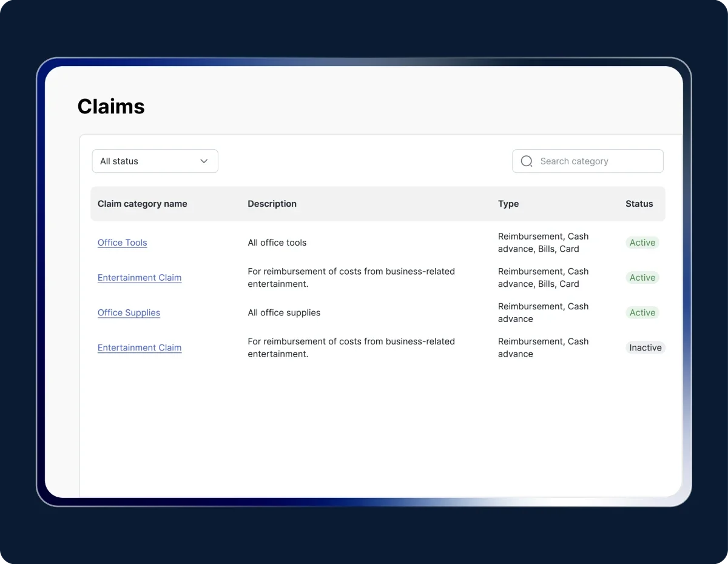Click the Inactive status badge
Image resolution: width=728 pixels, height=564 pixels.
pos(645,348)
